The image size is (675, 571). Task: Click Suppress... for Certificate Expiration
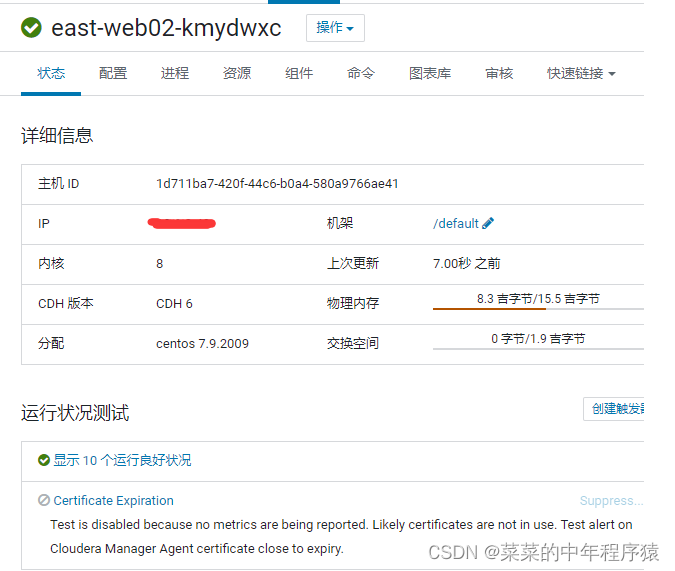[611, 500]
